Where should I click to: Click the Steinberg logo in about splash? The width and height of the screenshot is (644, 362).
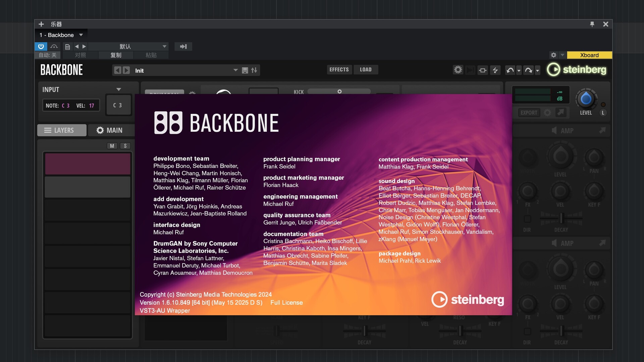pyautogui.click(x=468, y=299)
